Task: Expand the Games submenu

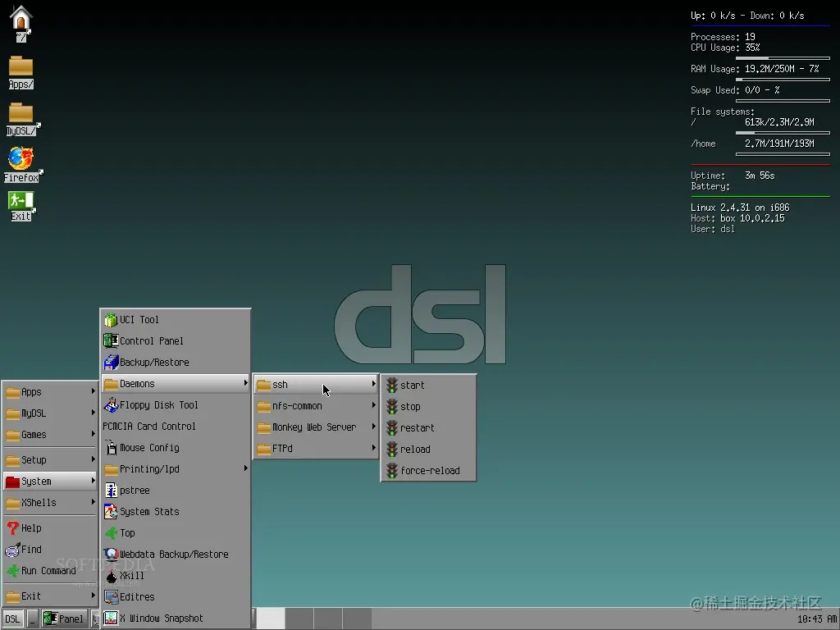Action: (x=50, y=435)
